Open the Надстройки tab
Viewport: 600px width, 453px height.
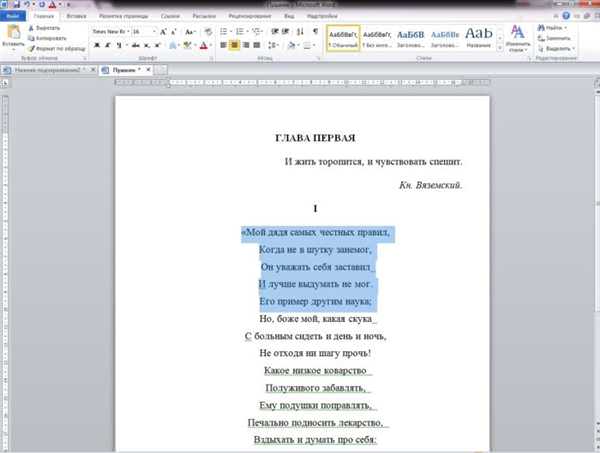click(x=322, y=16)
